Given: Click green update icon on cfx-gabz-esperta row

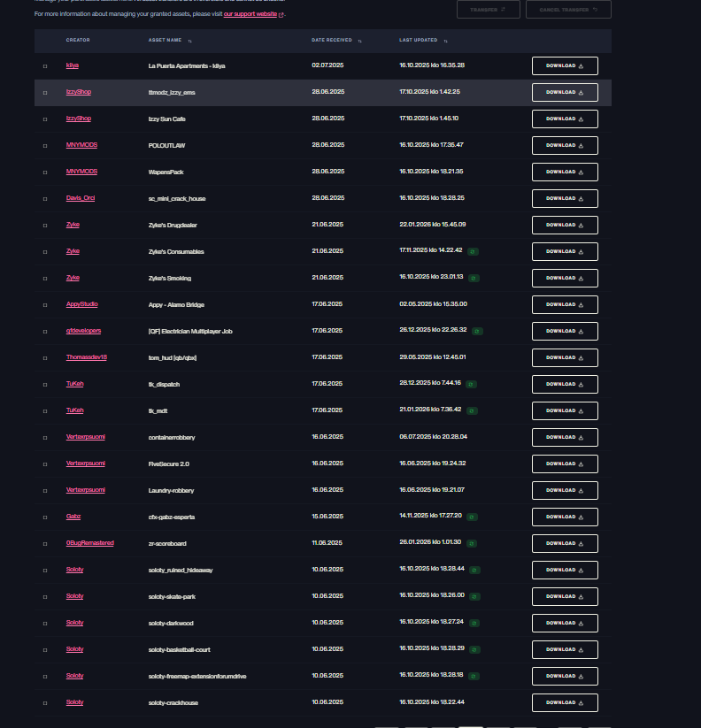Looking at the screenshot, I should point(472,517).
